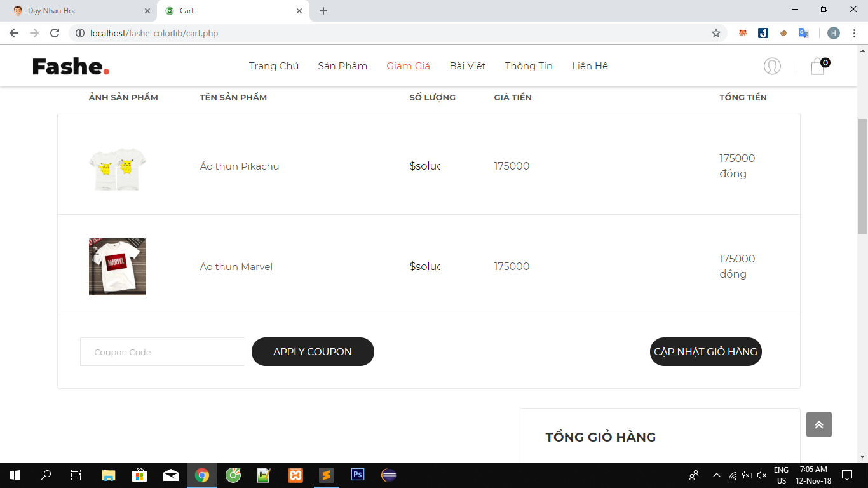Switch to the Day Nhau Học tab
The width and height of the screenshot is (868, 488).
(x=76, y=11)
